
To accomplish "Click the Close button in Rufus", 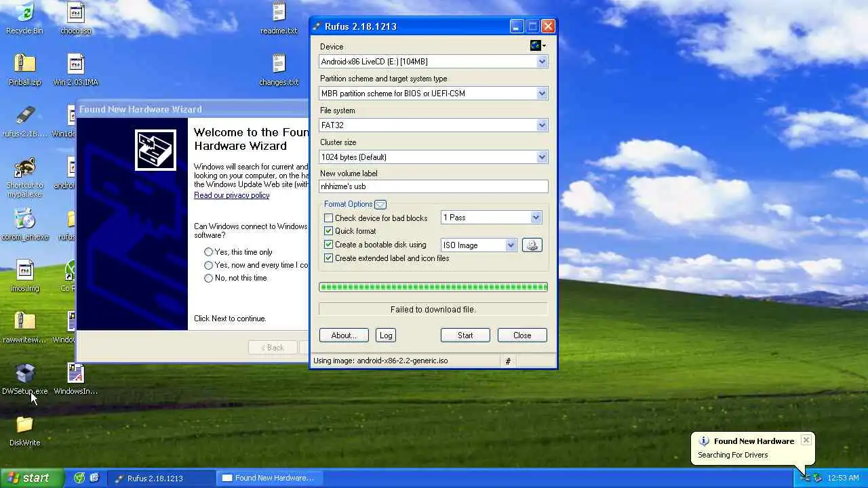I will (522, 335).
